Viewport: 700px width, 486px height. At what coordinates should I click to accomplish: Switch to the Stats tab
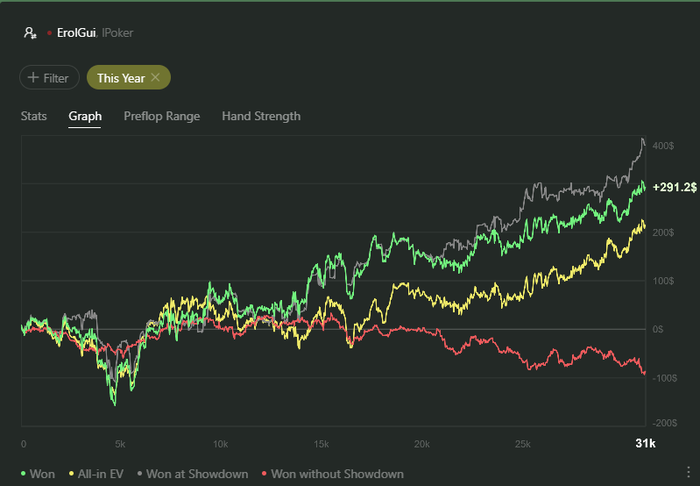pyautogui.click(x=34, y=116)
